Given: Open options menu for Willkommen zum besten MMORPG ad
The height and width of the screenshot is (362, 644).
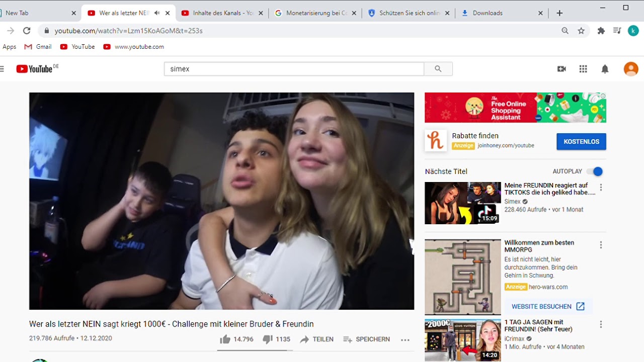Looking at the screenshot, I should point(601,245).
